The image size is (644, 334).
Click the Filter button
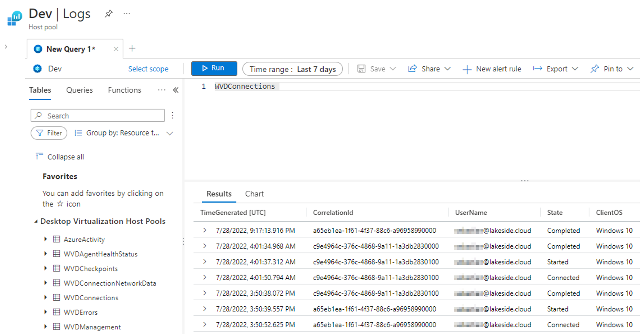(49, 133)
